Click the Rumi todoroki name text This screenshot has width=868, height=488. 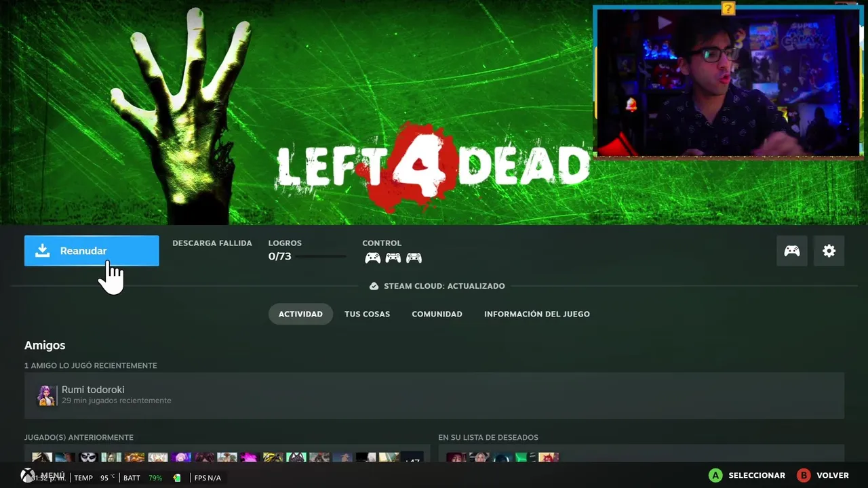(93, 390)
